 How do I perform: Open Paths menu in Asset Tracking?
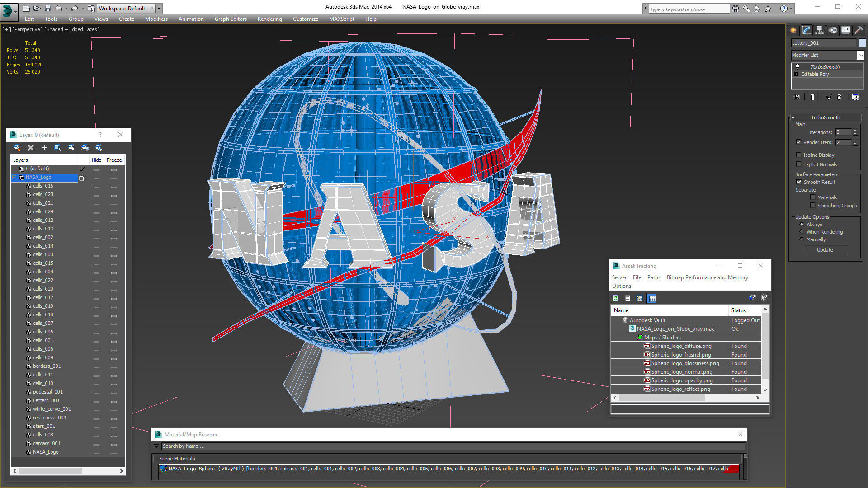653,277
